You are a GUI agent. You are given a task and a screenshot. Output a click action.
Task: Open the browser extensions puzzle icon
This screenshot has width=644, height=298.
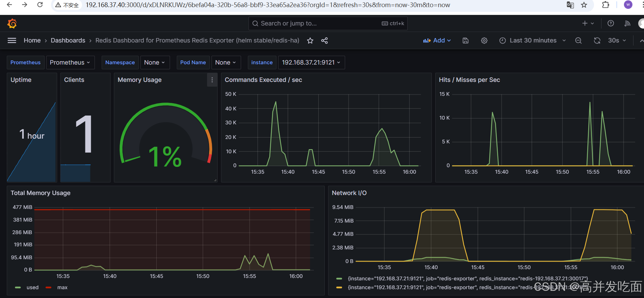pos(606,5)
